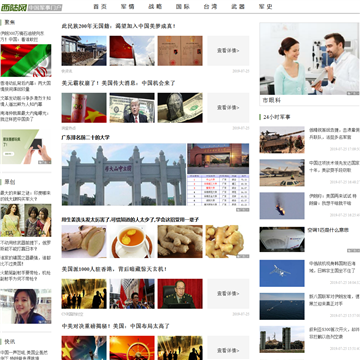
Task: Open the white plane in blue sky thumbnail
Action: (282, 273)
